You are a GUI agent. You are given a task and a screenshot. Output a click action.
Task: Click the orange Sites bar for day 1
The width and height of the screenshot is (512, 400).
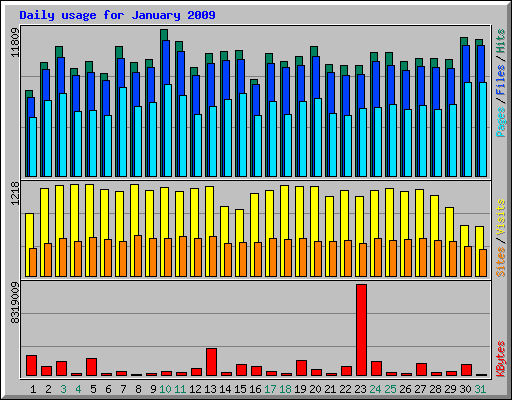click(x=33, y=262)
